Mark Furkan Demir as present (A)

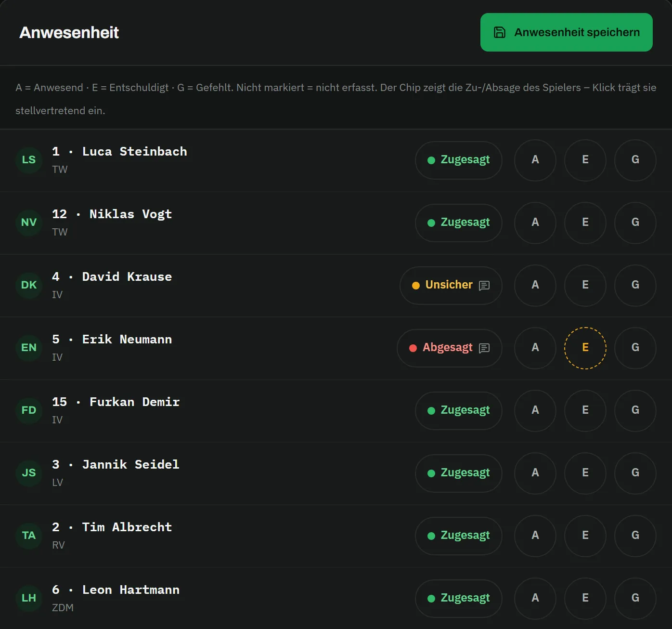pyautogui.click(x=535, y=411)
